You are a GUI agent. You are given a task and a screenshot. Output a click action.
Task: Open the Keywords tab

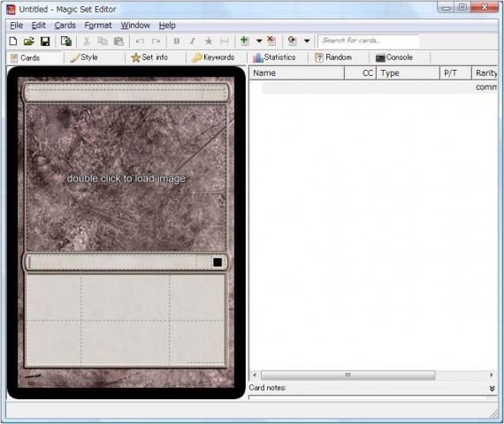point(213,57)
